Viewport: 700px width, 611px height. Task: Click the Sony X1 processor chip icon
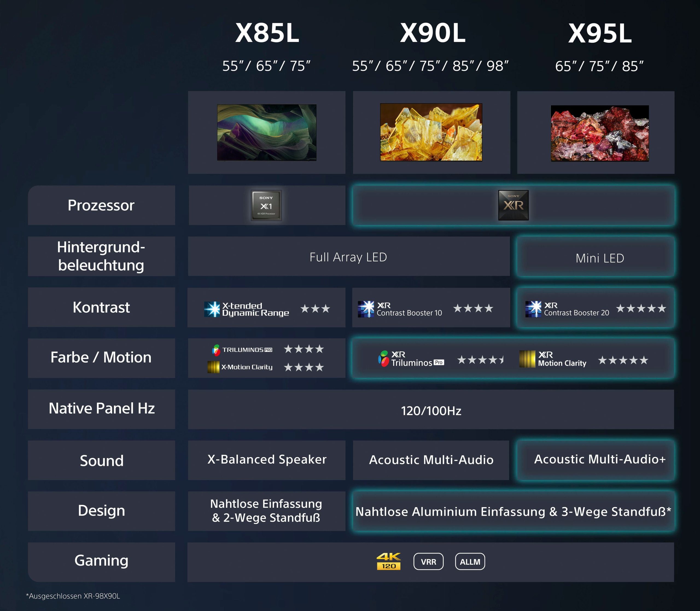[266, 205]
